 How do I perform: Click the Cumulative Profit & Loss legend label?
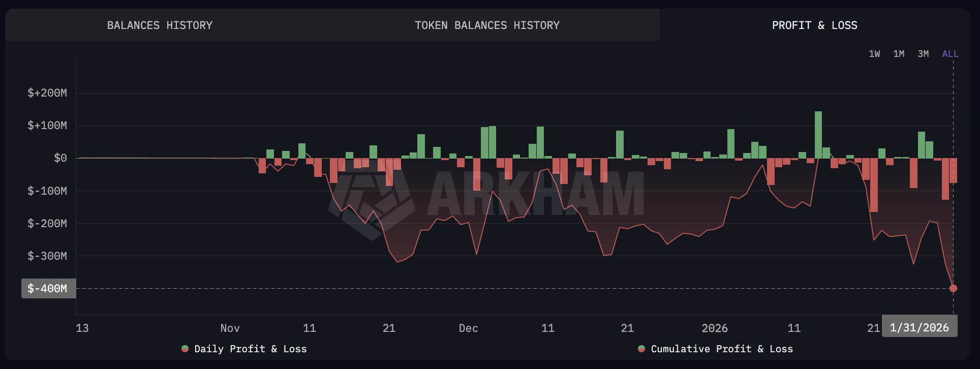[722, 349]
